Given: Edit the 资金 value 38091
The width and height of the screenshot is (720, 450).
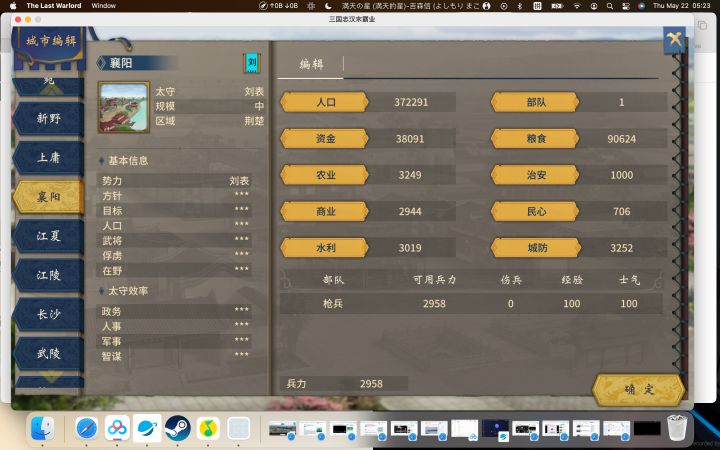Looking at the screenshot, I should 410,139.
